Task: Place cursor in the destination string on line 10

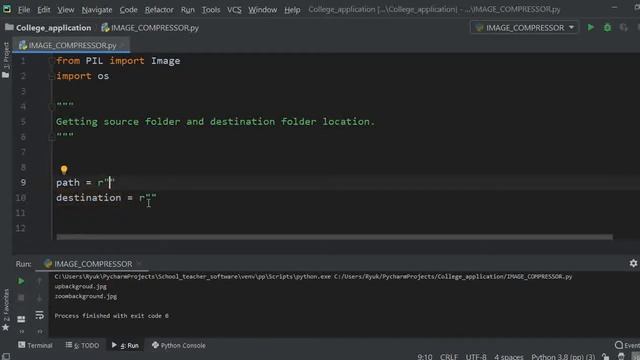Action: pos(150,198)
